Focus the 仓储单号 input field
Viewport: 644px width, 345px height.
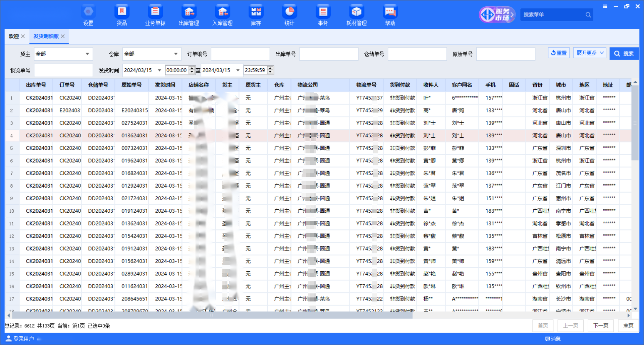417,54
